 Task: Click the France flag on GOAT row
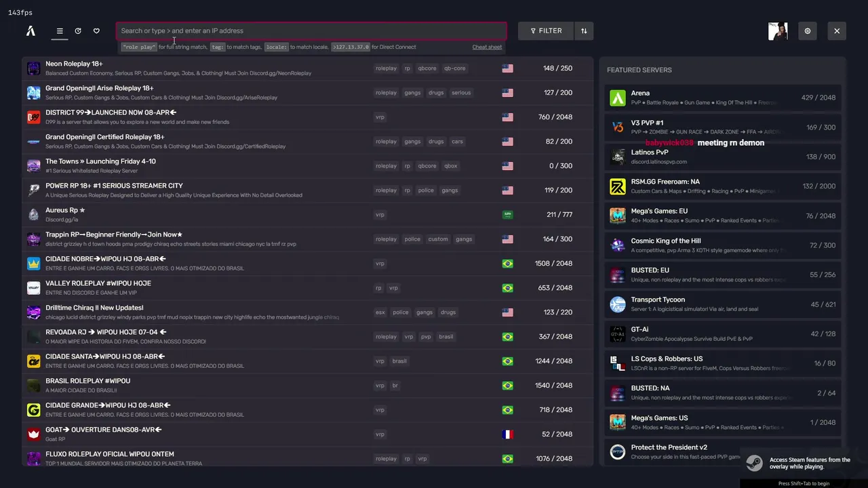(507, 434)
